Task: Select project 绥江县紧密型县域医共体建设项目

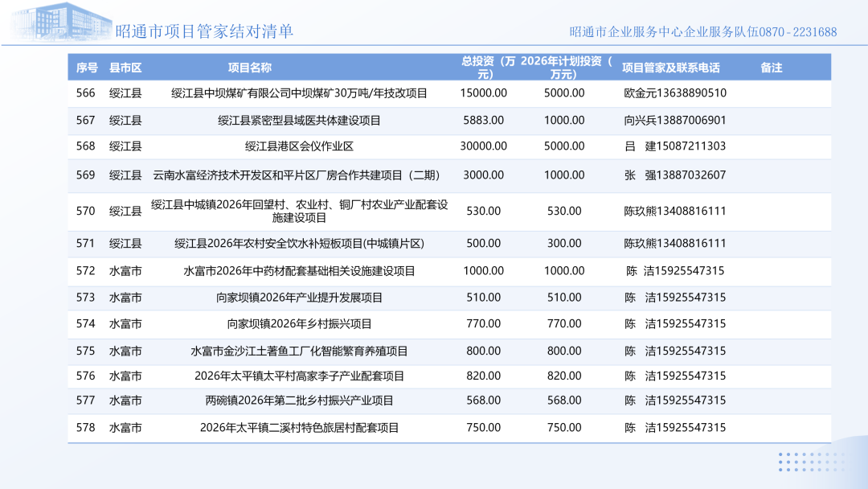Action: tap(299, 120)
